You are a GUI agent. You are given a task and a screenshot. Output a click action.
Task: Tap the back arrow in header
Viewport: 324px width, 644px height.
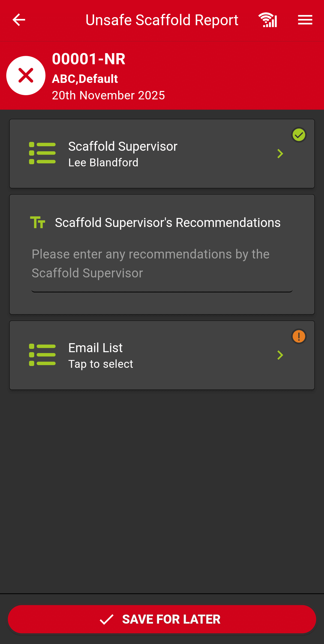[19, 20]
